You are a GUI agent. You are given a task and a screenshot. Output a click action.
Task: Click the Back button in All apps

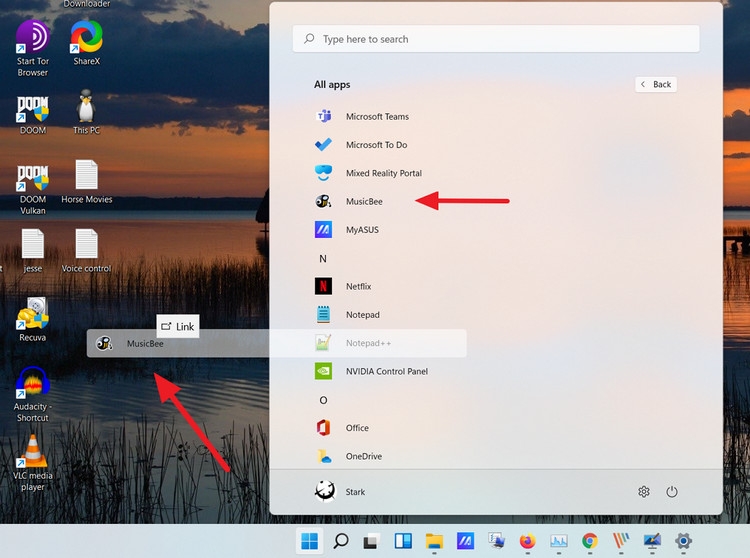pyautogui.click(x=656, y=84)
